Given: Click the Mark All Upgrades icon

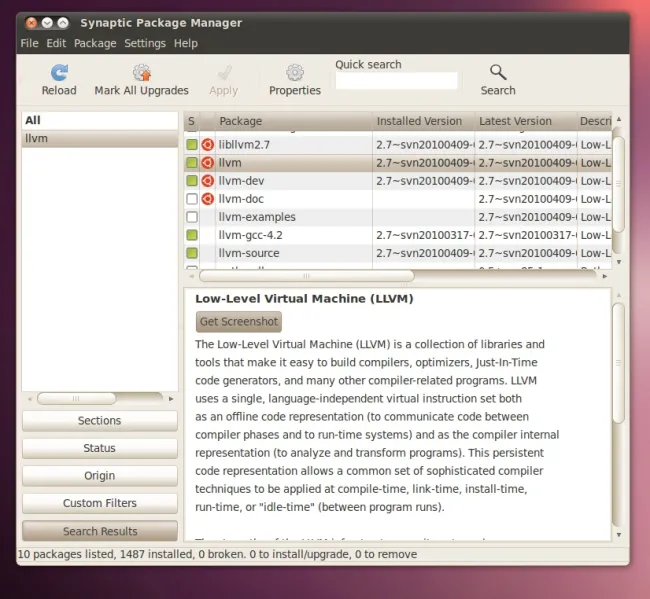Looking at the screenshot, I should click(x=141, y=73).
